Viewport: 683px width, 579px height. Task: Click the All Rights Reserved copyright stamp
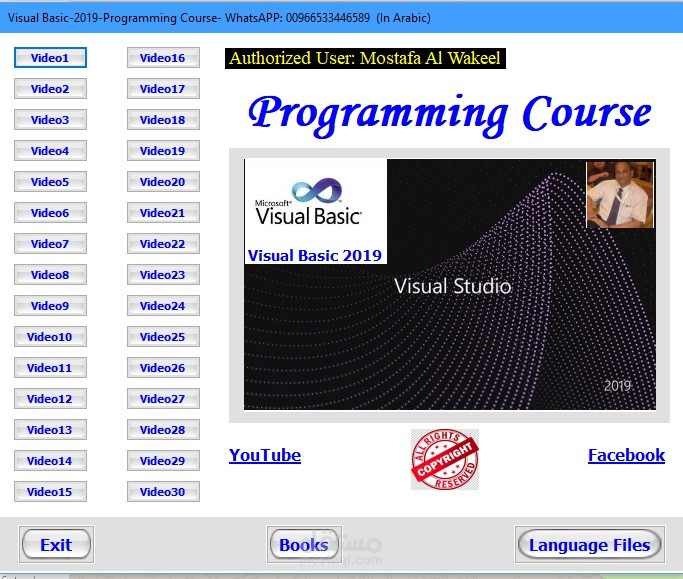[x=445, y=459]
